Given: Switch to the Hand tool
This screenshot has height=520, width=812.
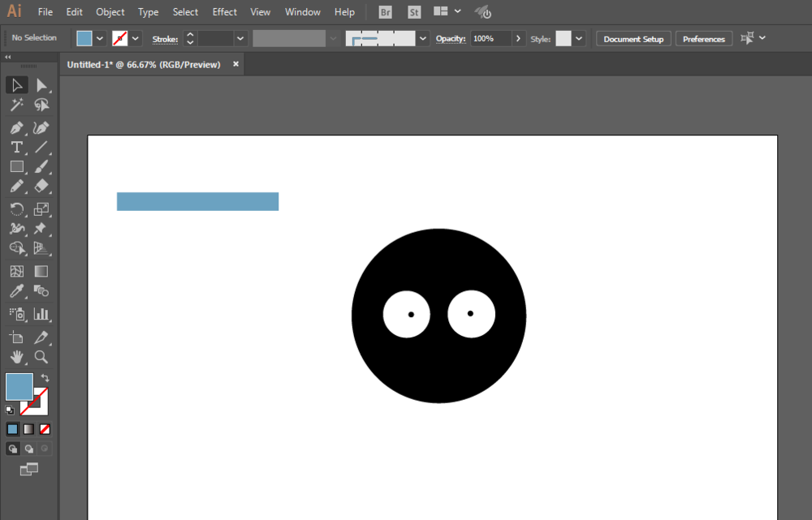Looking at the screenshot, I should [16, 357].
